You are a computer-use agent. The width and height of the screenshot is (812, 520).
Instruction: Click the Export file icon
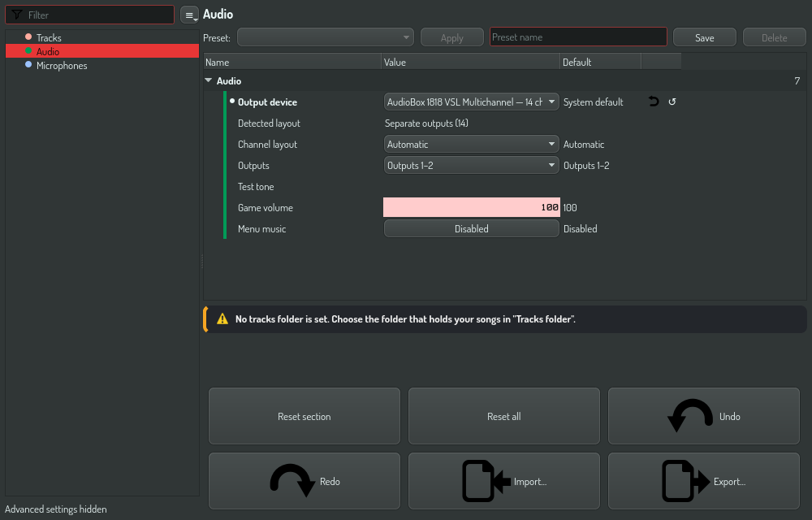(685, 481)
